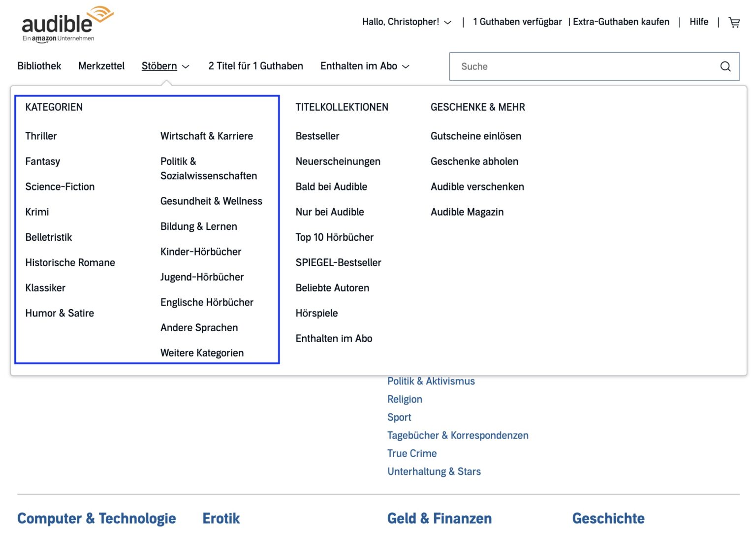
Task: Open the Merkzettel page
Action: [x=101, y=66]
